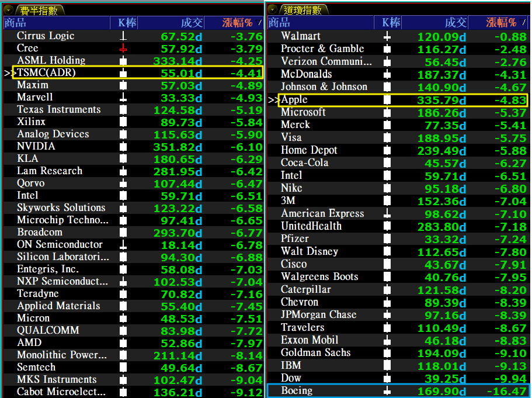The height and width of the screenshot is (398, 532).
Task: Click Boeing's -16.47 change value
Action: tap(506, 391)
